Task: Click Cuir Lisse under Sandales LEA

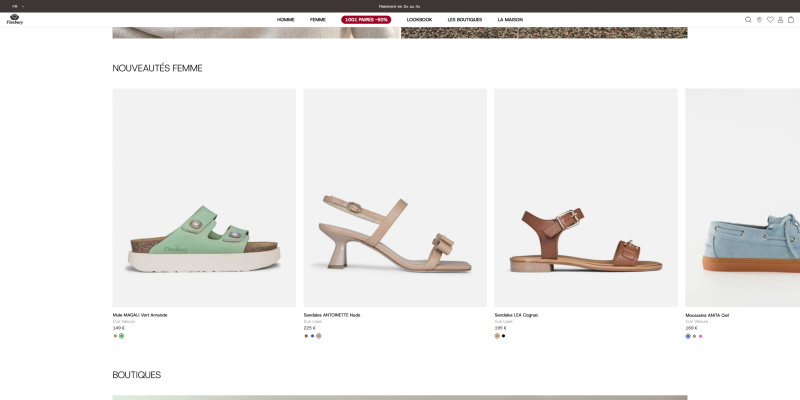Action: (504, 321)
